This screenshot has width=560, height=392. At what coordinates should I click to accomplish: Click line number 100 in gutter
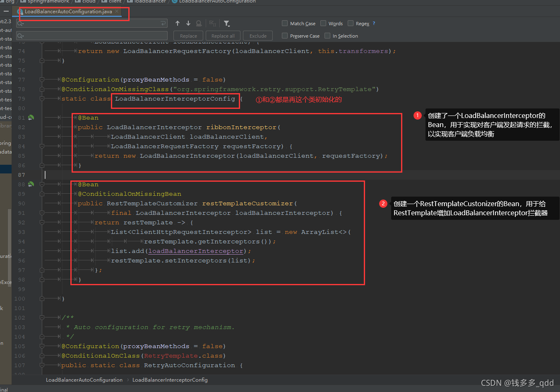(20, 298)
